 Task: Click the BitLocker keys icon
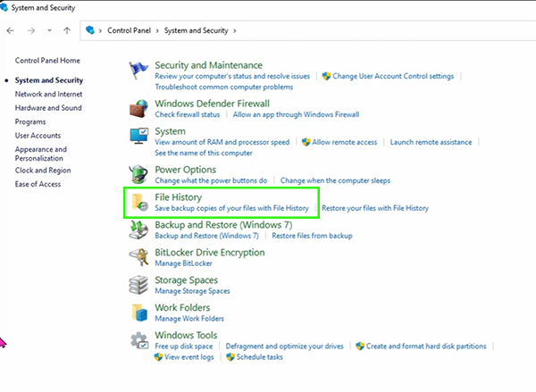point(138,257)
